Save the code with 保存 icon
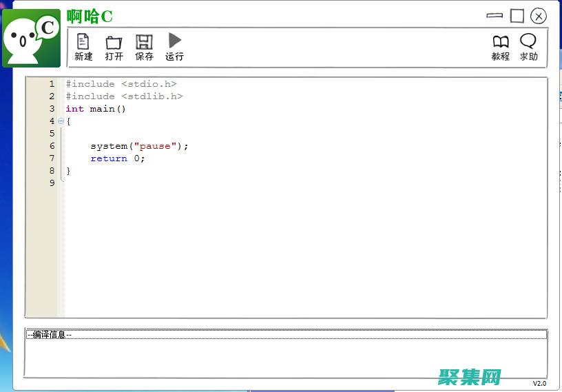This screenshot has width=562, height=392. pos(144,47)
